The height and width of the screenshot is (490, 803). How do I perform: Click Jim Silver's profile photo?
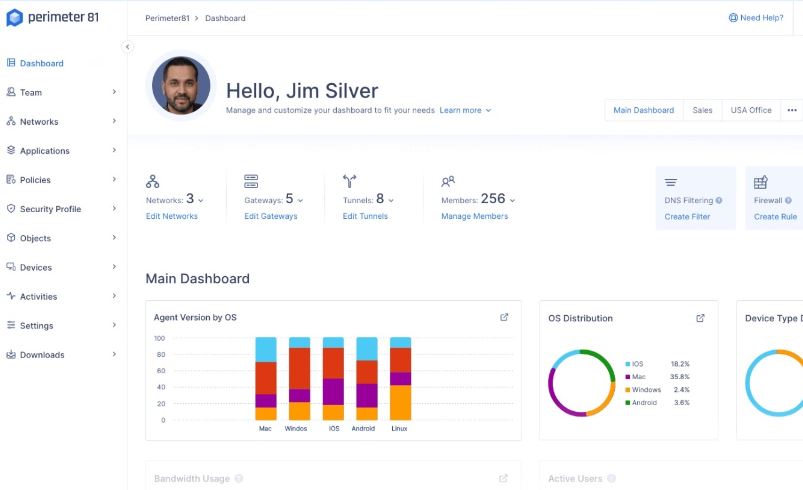[x=181, y=86]
